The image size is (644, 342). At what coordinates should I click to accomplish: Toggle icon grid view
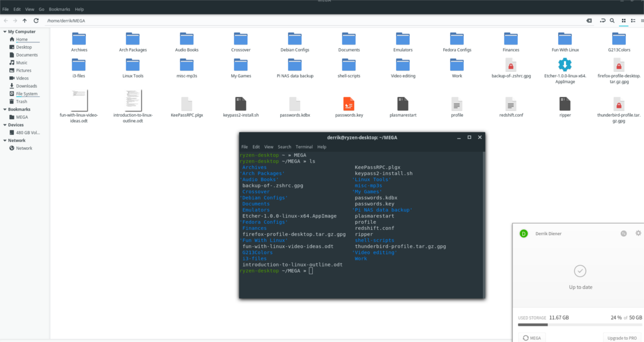[623, 20]
